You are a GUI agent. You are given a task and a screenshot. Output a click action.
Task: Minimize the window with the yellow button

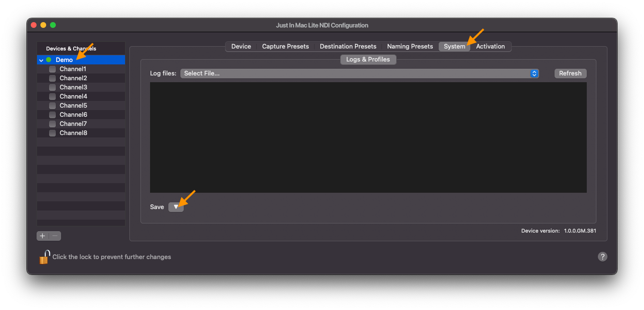click(x=43, y=25)
